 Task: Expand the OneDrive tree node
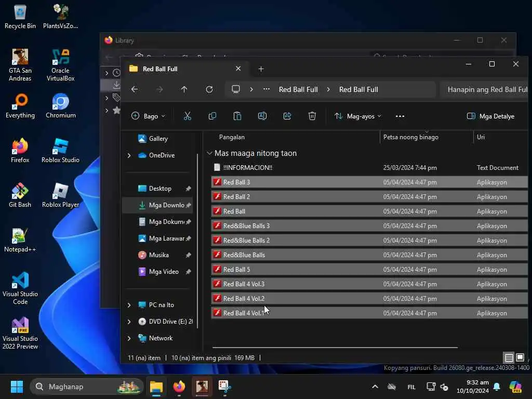click(129, 155)
